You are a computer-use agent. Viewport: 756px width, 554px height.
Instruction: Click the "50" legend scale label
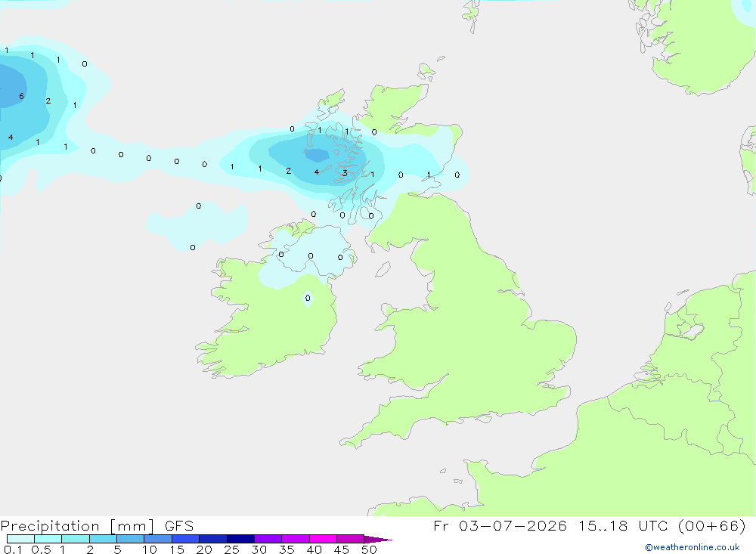coord(370,549)
